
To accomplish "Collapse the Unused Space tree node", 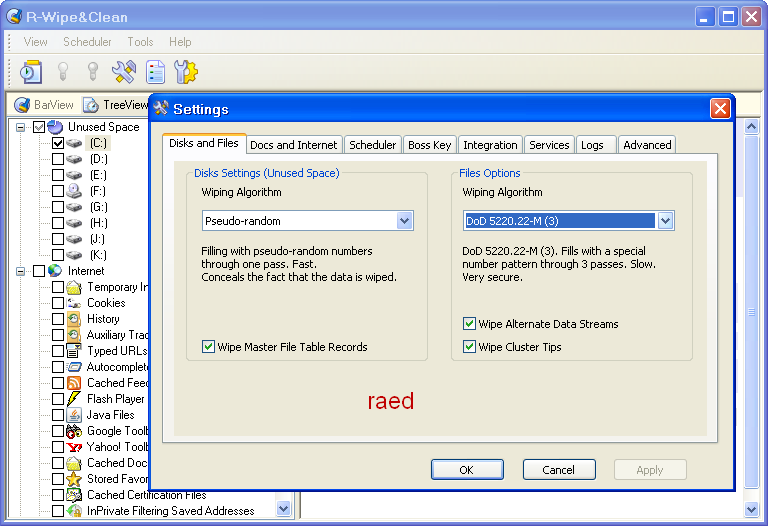I will [20, 127].
